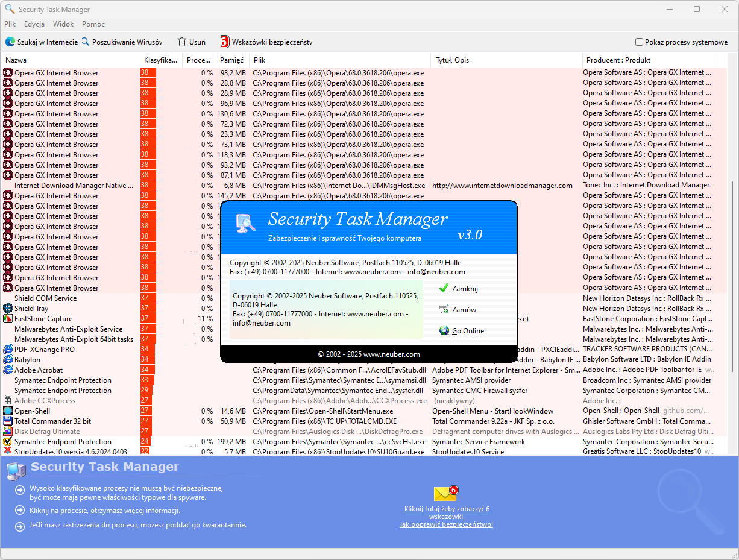The height and width of the screenshot is (560, 739).
Task: Click the Zamów button label
Action: point(464,310)
